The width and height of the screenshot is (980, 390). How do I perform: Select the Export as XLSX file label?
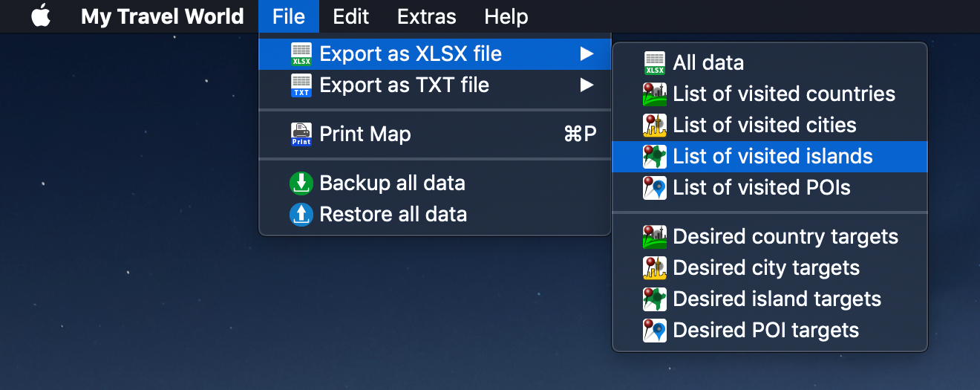point(411,54)
